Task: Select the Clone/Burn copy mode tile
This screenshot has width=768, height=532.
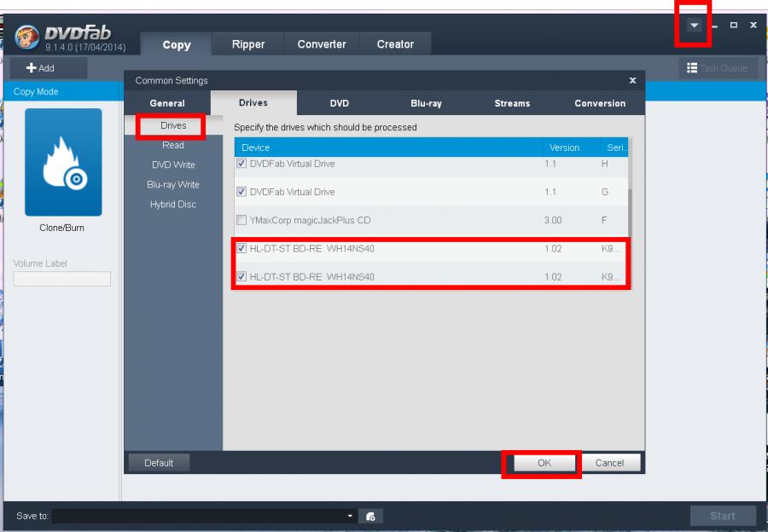Action: 63,162
